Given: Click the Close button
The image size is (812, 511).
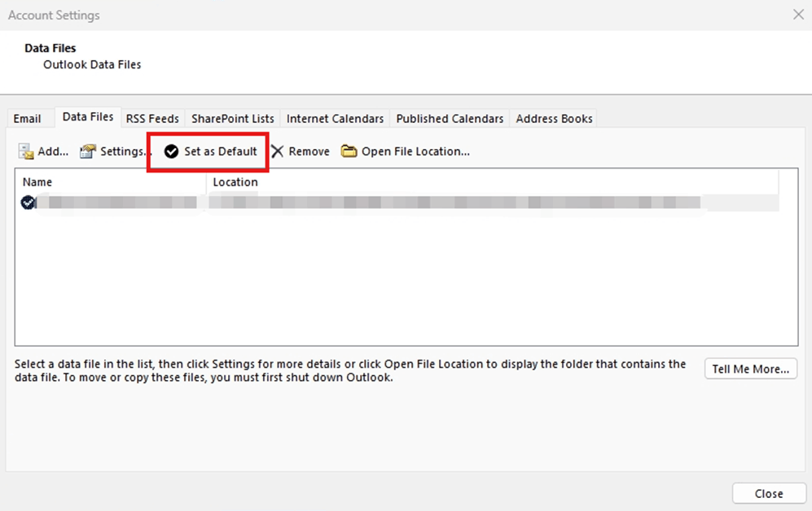Looking at the screenshot, I should coord(769,494).
